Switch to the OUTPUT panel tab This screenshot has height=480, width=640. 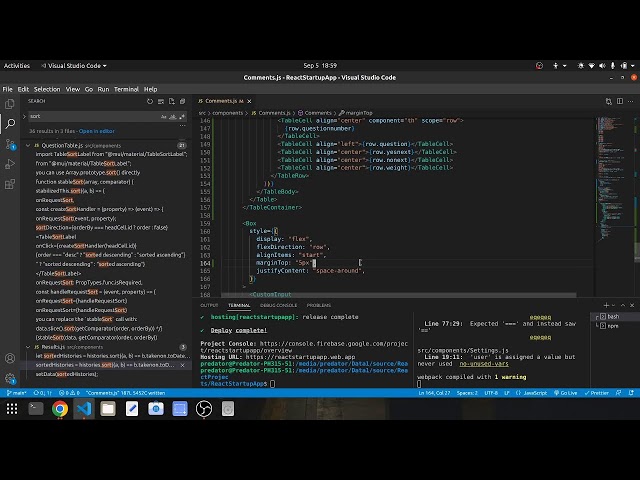[x=209, y=305]
